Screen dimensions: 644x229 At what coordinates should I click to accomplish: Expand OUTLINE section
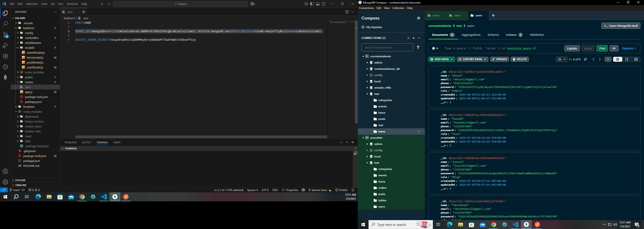pos(20,180)
